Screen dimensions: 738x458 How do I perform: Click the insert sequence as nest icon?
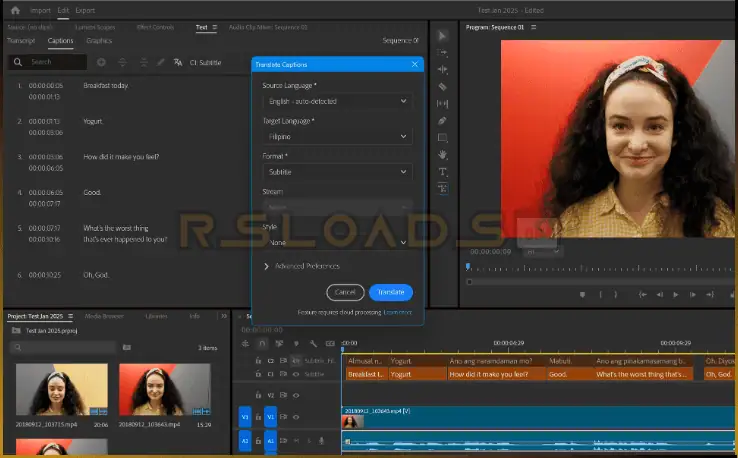(x=245, y=344)
